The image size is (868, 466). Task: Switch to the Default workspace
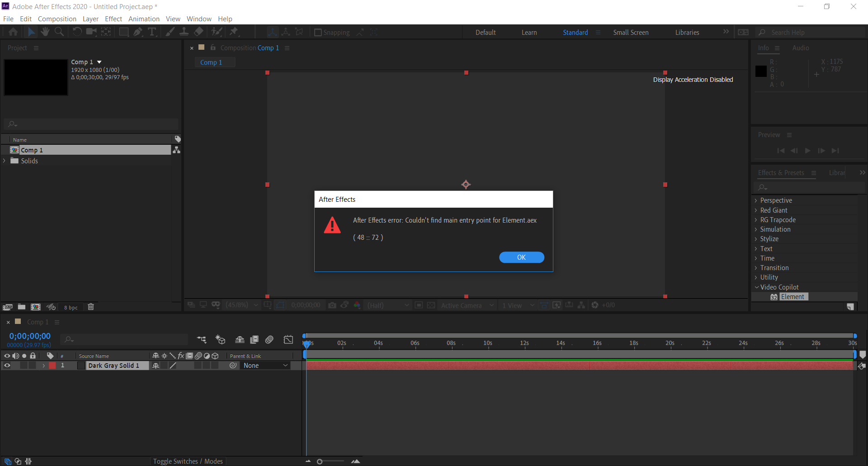click(x=486, y=33)
